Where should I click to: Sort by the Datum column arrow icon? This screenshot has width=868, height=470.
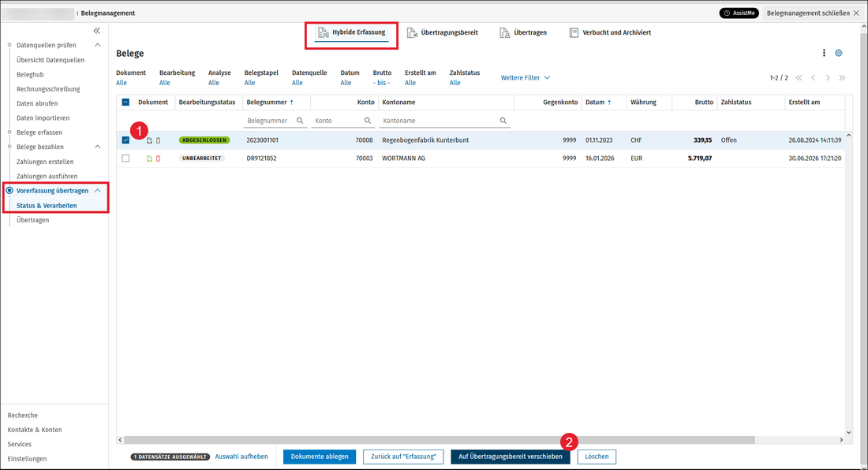[609, 103]
